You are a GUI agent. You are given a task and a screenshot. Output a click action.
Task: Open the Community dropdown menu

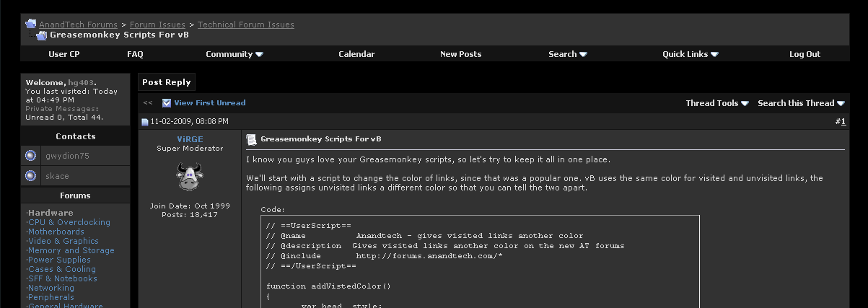pos(234,54)
